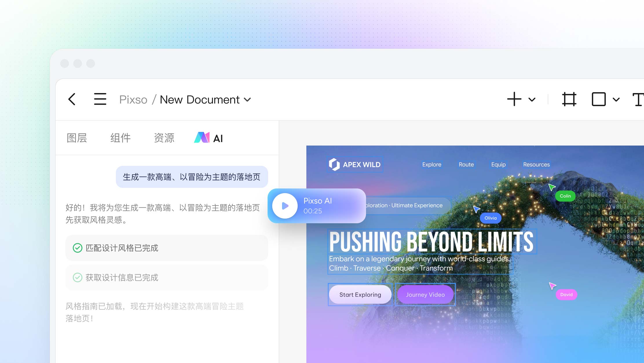Click David's collaborator label
Screen dimensions: 644x363
point(566,295)
